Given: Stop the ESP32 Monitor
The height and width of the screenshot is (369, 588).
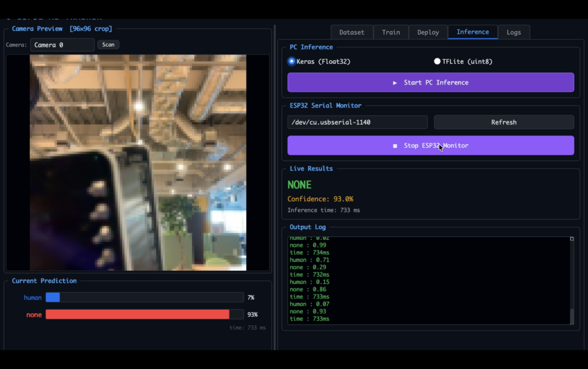Looking at the screenshot, I should [x=431, y=145].
